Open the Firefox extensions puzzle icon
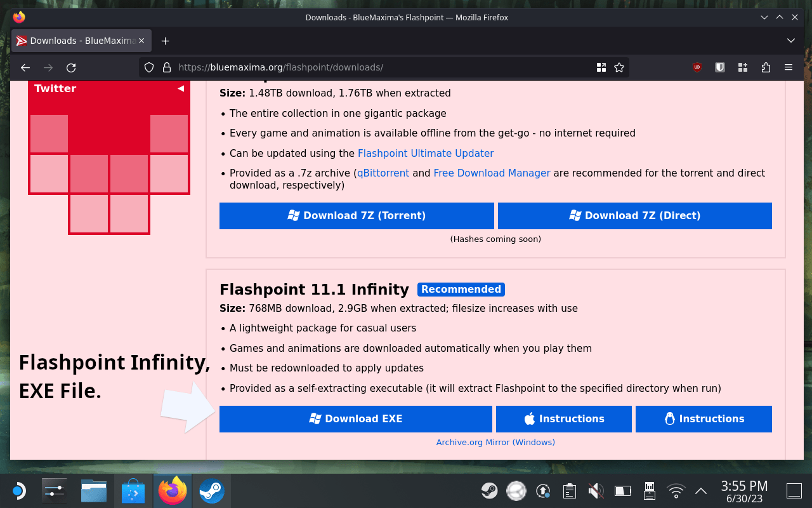The image size is (812, 508). click(x=766, y=67)
